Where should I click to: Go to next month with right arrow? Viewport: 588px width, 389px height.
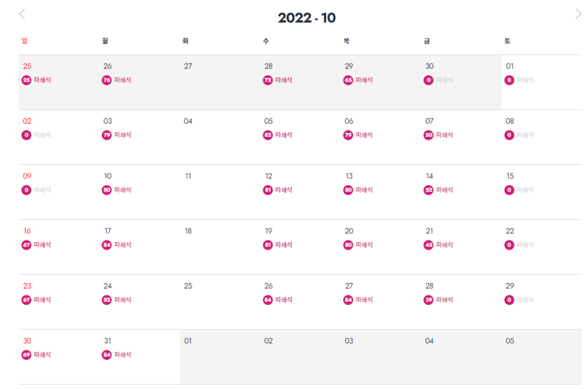click(x=578, y=14)
